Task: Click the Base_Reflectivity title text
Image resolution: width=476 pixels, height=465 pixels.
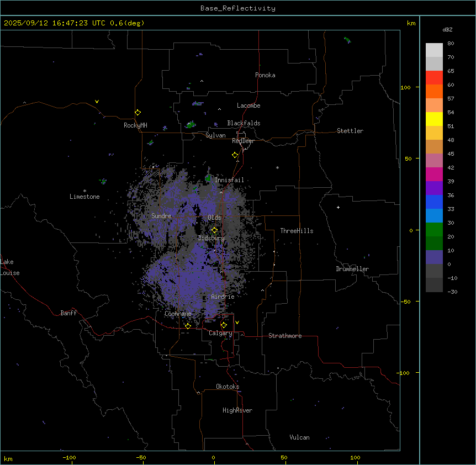Action: coord(238,8)
